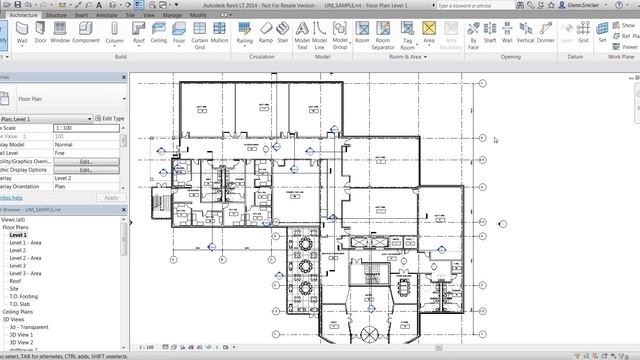640x360 pixels.
Task: Select the Window tool
Action: [60, 33]
